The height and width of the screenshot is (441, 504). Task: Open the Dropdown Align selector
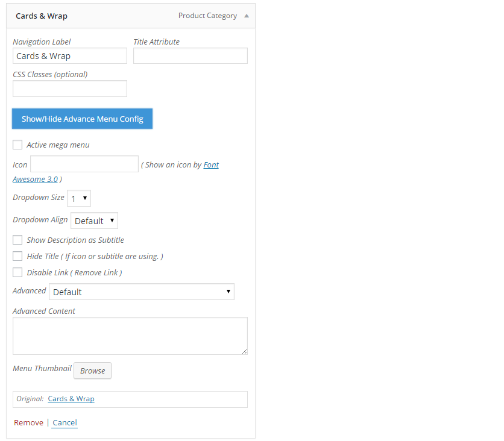tap(94, 220)
